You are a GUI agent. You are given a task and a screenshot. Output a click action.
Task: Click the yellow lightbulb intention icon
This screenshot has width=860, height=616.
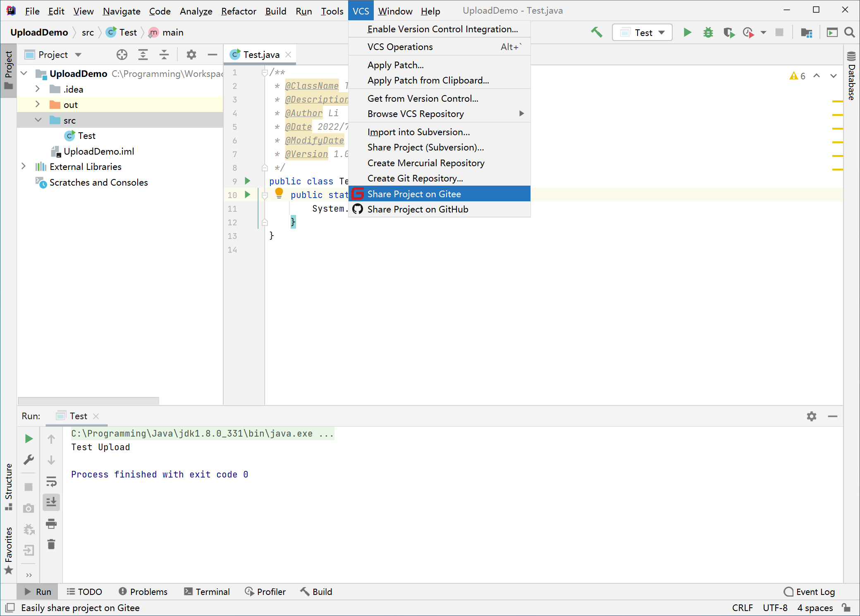[279, 193]
